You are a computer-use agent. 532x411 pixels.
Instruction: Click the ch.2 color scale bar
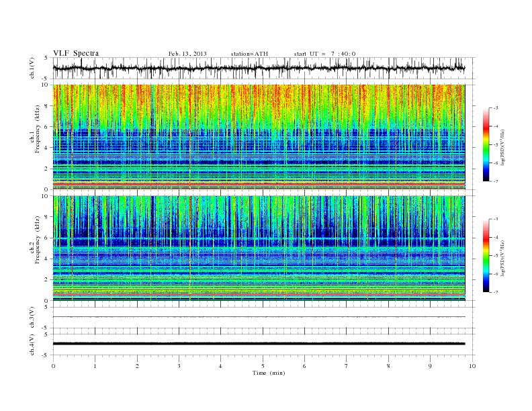coord(486,256)
